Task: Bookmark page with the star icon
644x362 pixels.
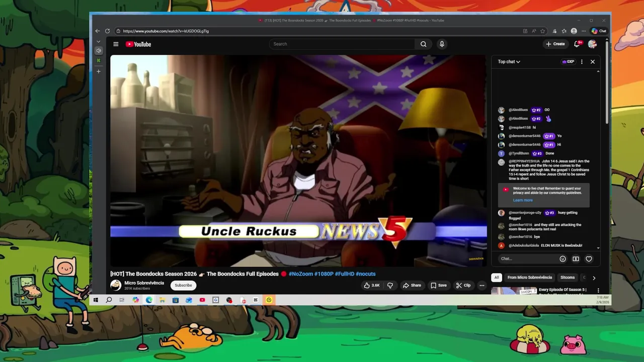Action: tap(543, 31)
